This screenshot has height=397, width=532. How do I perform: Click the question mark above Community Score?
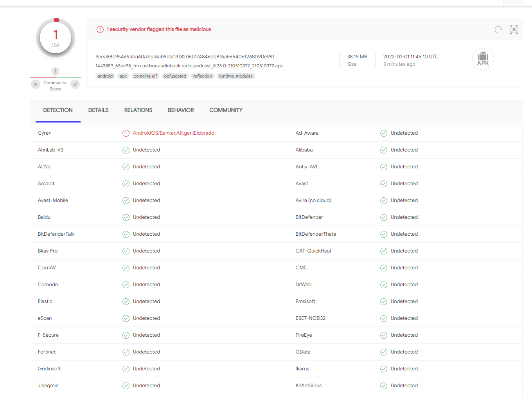[55, 71]
